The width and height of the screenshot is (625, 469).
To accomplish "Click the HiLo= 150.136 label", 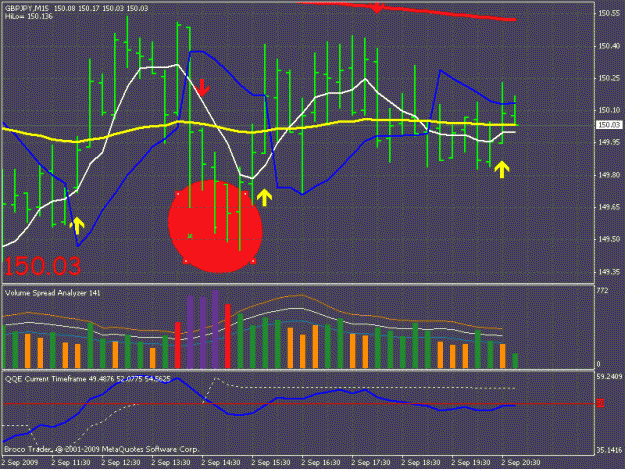I will click(x=29, y=16).
